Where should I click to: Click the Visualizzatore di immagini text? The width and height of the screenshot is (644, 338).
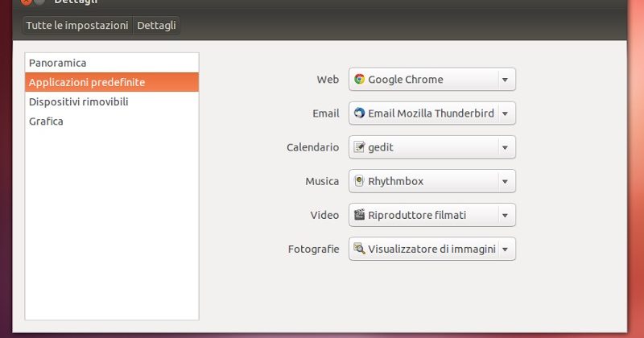pos(431,249)
